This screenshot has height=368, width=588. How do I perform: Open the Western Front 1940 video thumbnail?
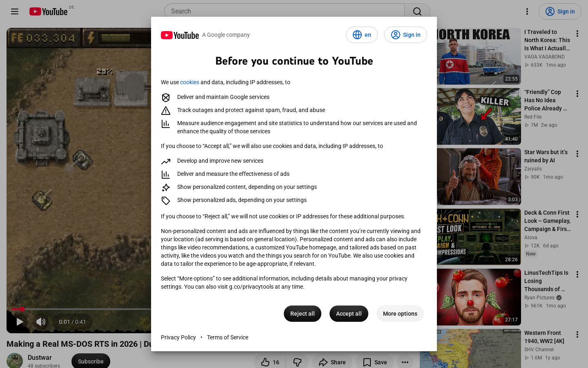tap(470, 349)
